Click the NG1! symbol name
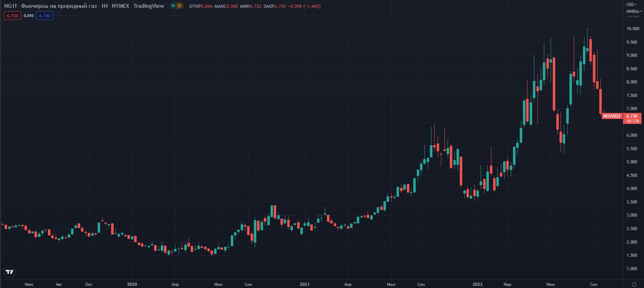Image resolution: width=644 pixels, height=288 pixels. click(x=10, y=6)
